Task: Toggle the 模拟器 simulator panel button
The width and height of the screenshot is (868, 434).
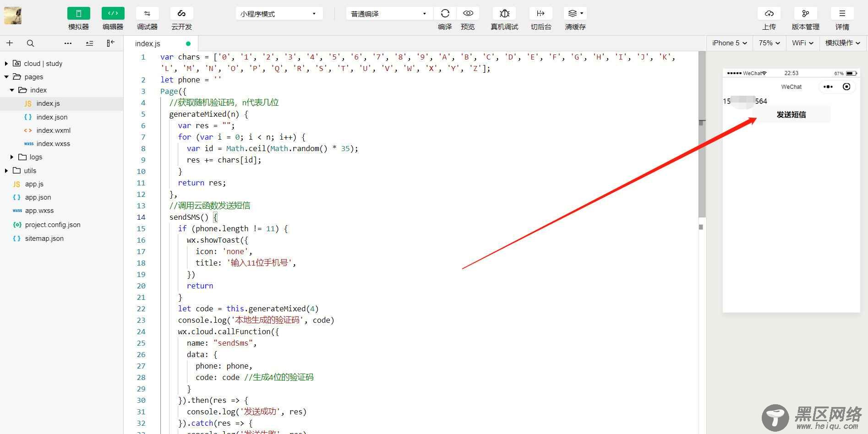Action: (78, 14)
